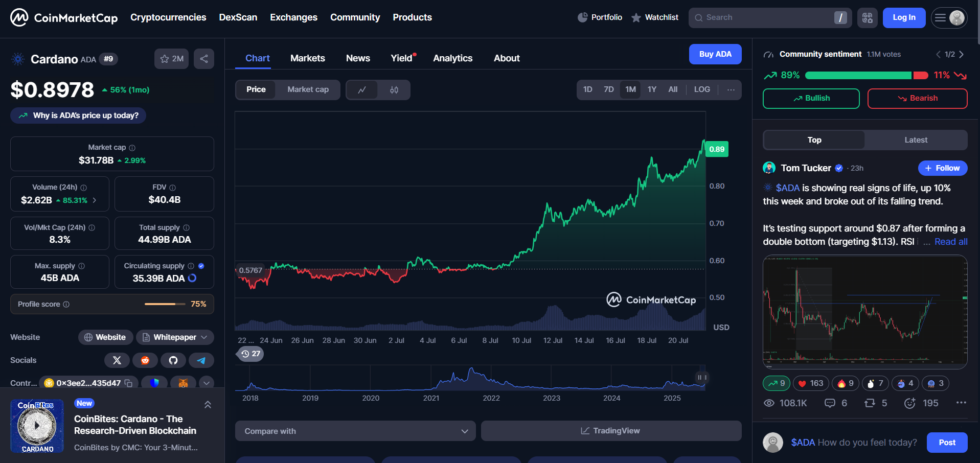The width and height of the screenshot is (980, 463).
Task: Click the timeline range handle on mini chart
Action: (702, 377)
